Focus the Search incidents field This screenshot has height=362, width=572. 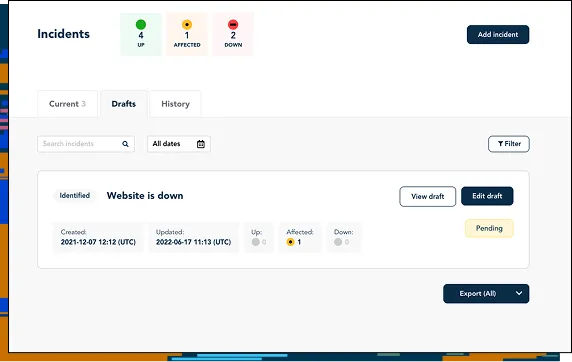point(86,144)
